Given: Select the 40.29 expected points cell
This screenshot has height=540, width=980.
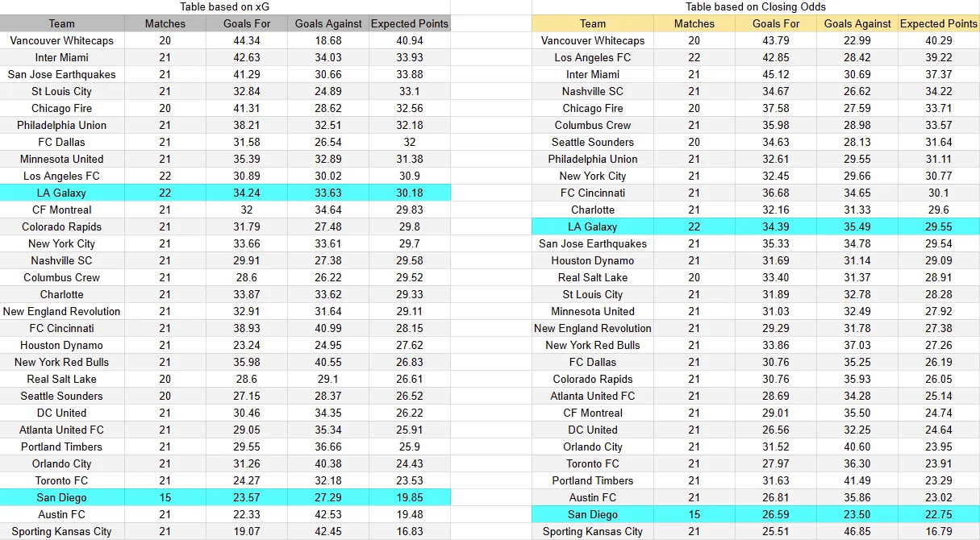Looking at the screenshot, I should pyautogui.click(x=939, y=40).
